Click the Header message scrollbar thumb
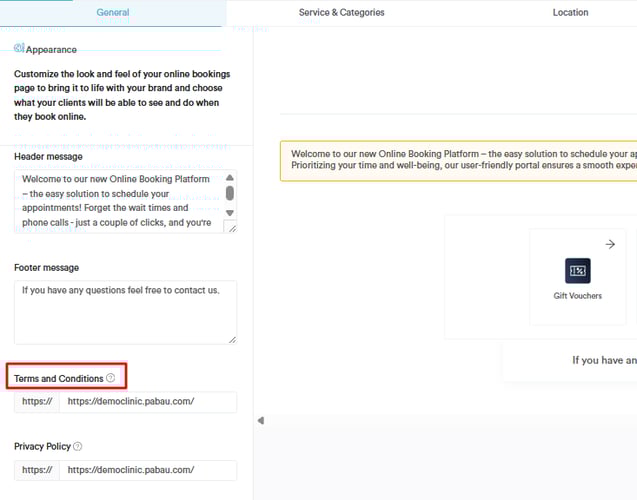 pyautogui.click(x=230, y=192)
